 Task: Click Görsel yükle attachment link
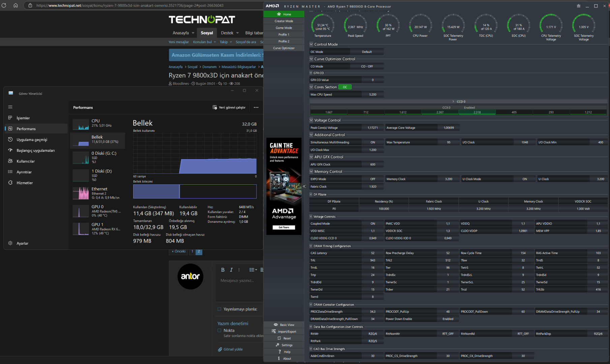point(230,349)
